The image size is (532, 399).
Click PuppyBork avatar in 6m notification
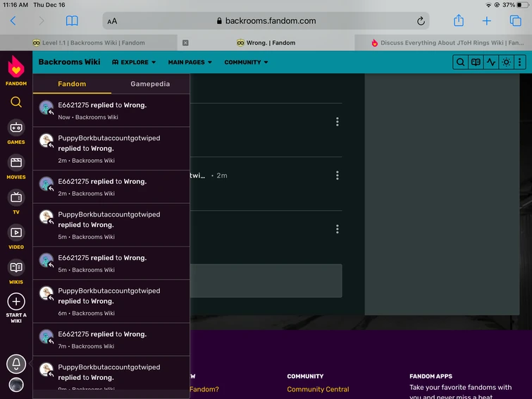point(46,293)
